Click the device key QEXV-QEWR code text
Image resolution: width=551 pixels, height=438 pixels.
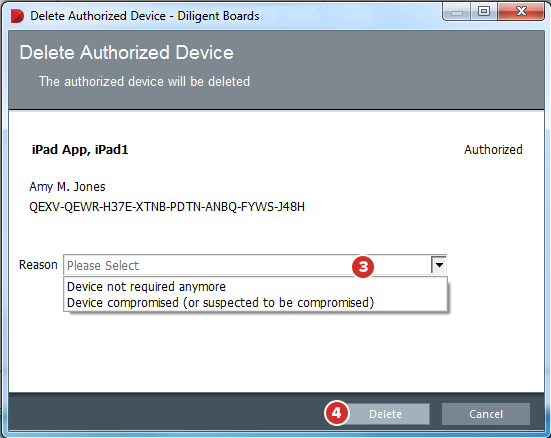tap(167, 207)
